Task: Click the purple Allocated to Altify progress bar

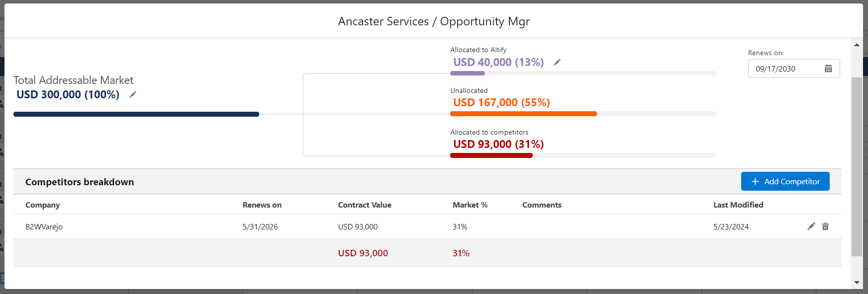Action: 468,73
